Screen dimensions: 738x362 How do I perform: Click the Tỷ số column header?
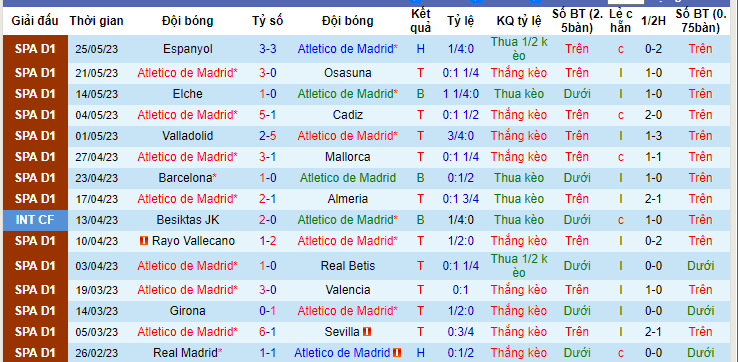(267, 21)
